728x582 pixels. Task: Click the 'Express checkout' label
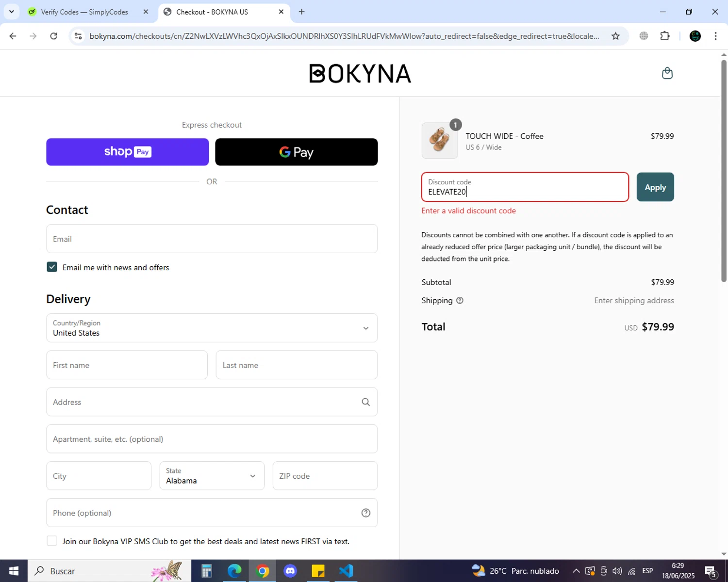point(212,125)
